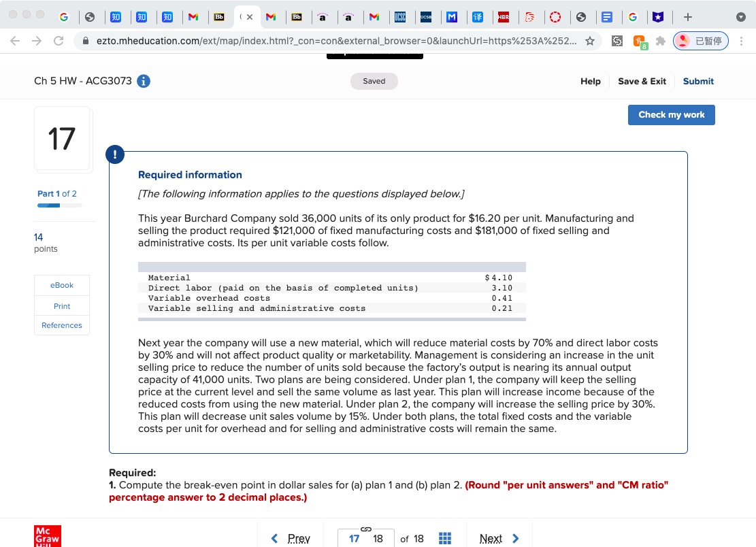Open the eBook resource

[62, 285]
